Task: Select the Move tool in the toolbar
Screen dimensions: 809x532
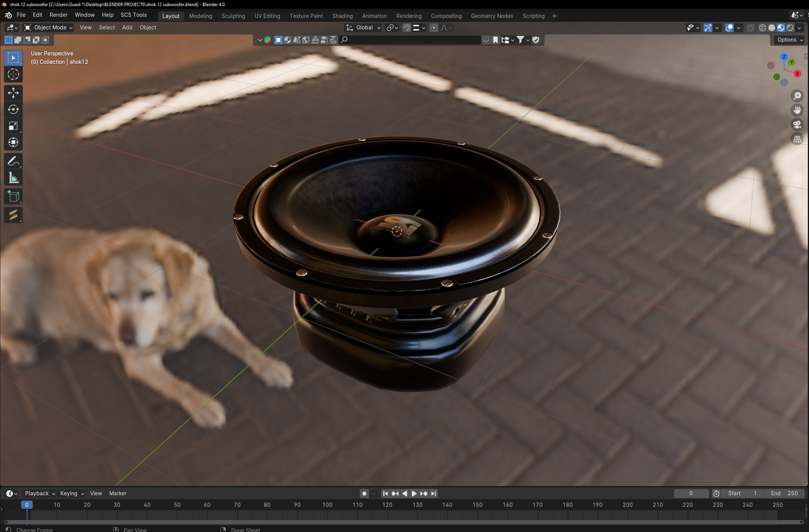Action: pyautogui.click(x=13, y=93)
